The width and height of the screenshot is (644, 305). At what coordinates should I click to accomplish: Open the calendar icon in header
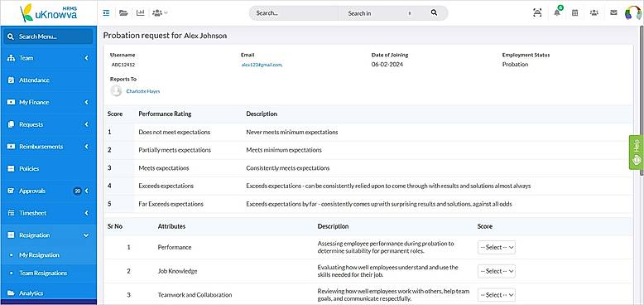pos(575,12)
